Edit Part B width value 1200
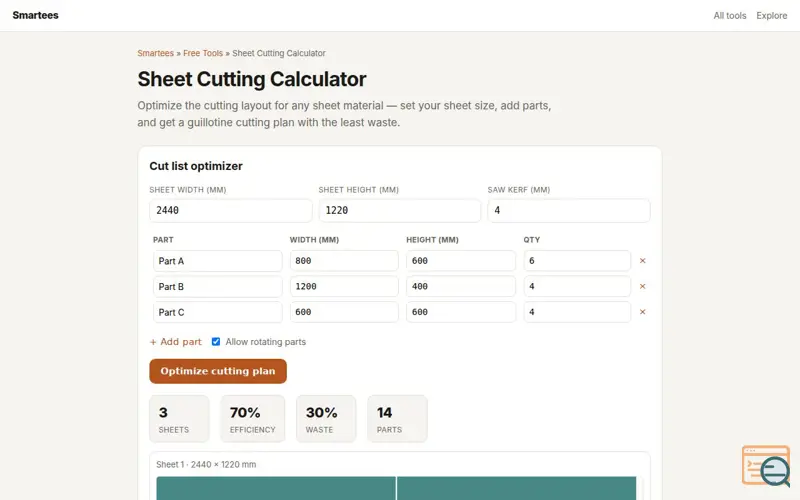The height and width of the screenshot is (500, 800). [x=344, y=286]
